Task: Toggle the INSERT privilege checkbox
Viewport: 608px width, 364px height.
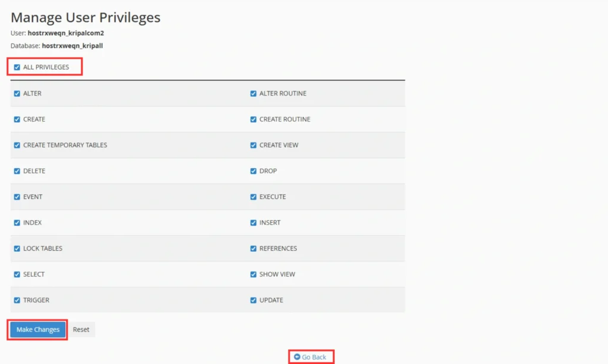Action: click(x=253, y=223)
